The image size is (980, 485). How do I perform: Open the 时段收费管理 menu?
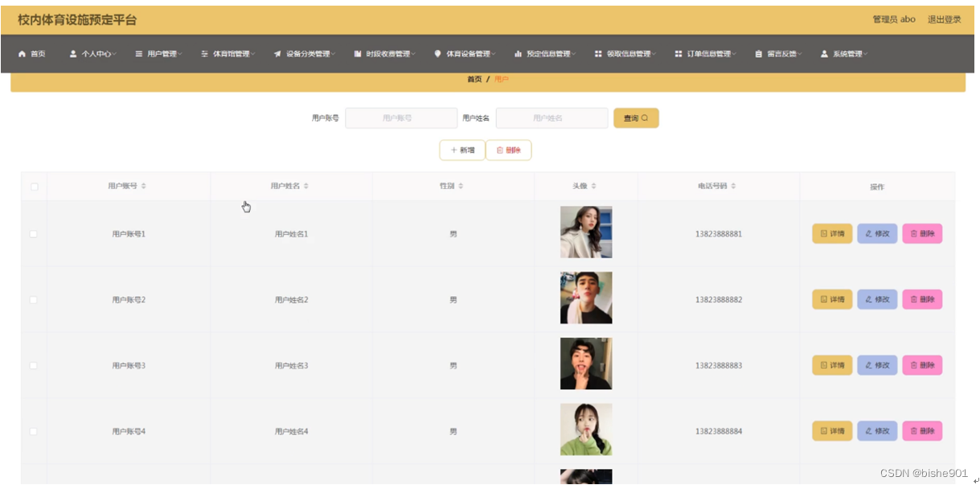(x=384, y=54)
